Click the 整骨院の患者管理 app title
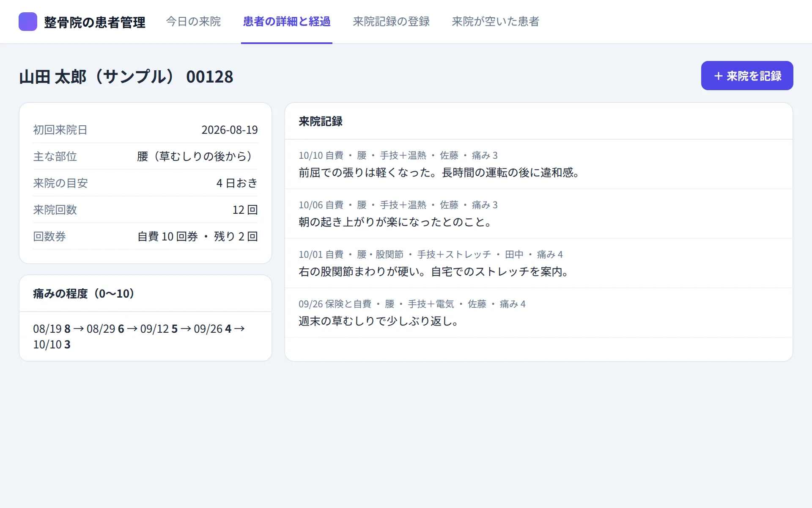 coord(95,22)
